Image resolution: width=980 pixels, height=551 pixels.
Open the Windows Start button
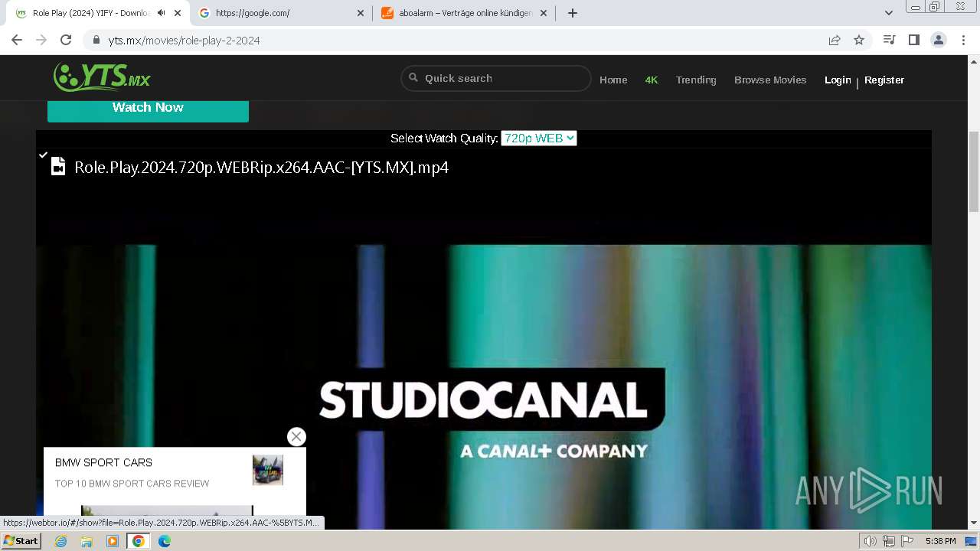tap(21, 541)
